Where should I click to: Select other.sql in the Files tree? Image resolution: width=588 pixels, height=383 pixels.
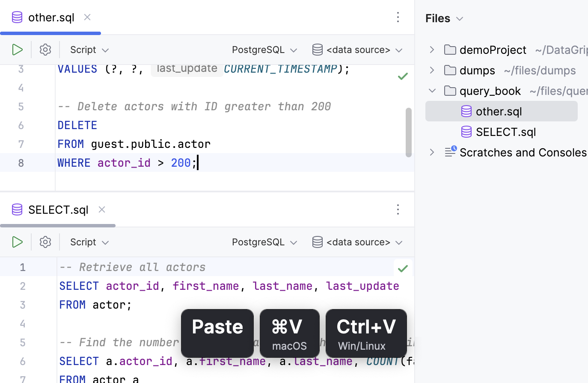(x=501, y=111)
